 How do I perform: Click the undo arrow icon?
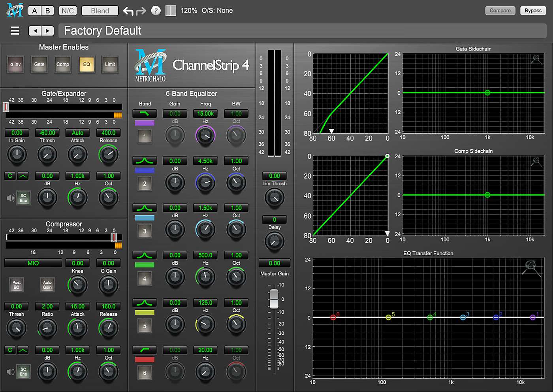tap(128, 11)
